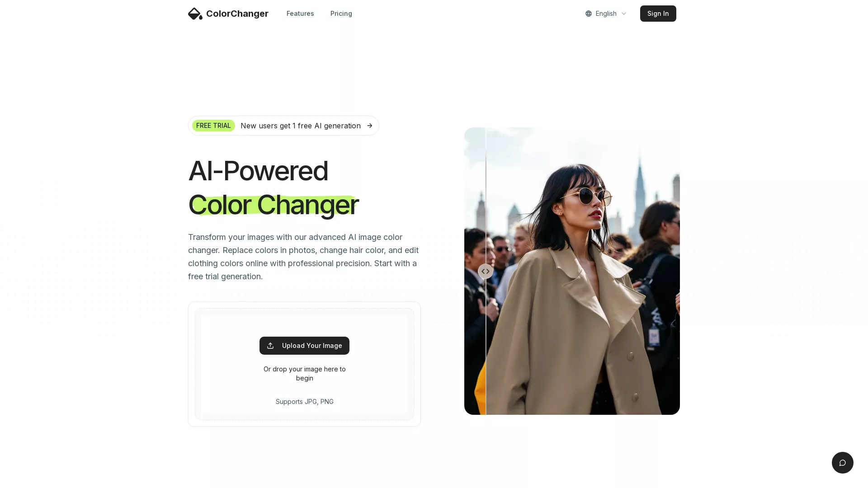Image resolution: width=868 pixels, height=488 pixels.
Task: Click the Upload Your Image button
Action: click(x=304, y=346)
